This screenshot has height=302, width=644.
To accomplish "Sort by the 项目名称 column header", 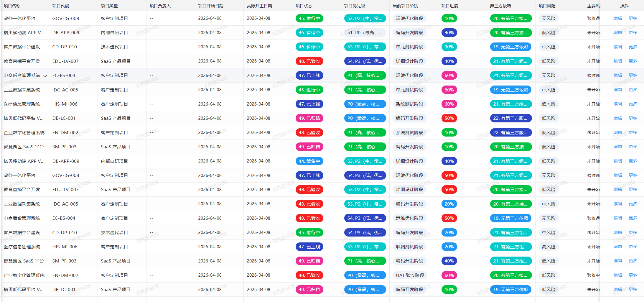I will point(12,6).
